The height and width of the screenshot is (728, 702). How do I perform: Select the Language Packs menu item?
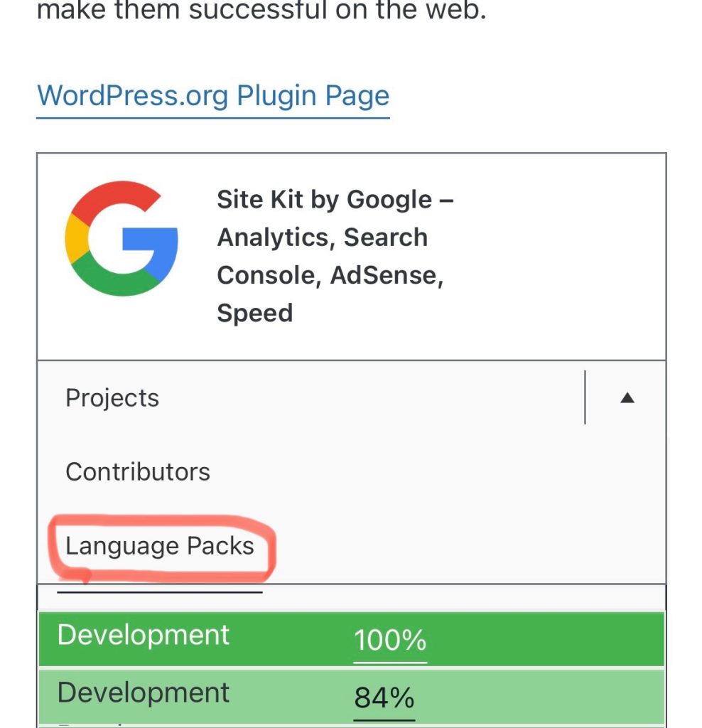[160, 546]
